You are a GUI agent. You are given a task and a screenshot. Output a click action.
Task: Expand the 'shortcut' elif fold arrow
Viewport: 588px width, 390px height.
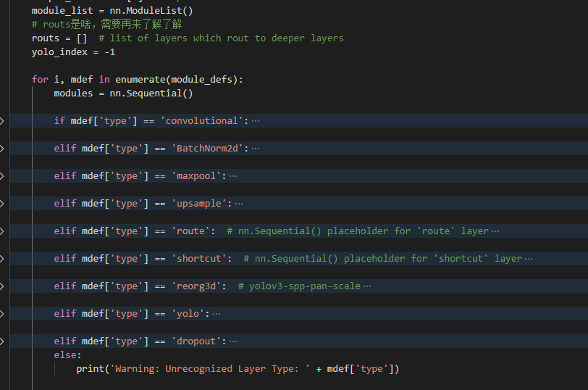[x=2, y=259]
